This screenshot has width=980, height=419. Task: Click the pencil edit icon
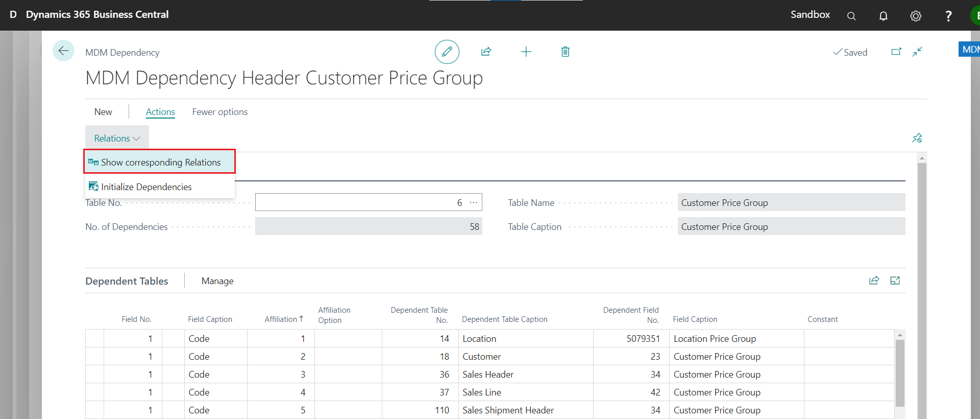447,52
